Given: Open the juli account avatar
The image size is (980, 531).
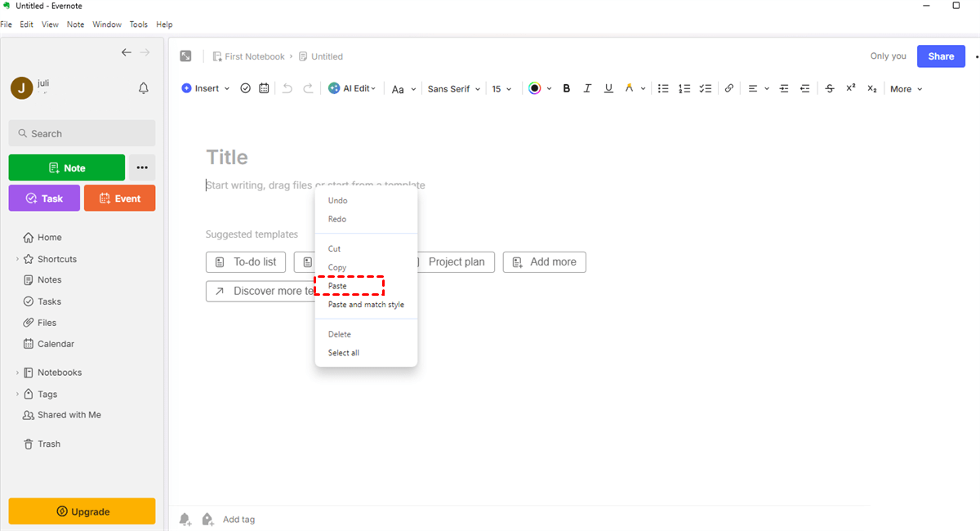Looking at the screenshot, I should coord(21,87).
